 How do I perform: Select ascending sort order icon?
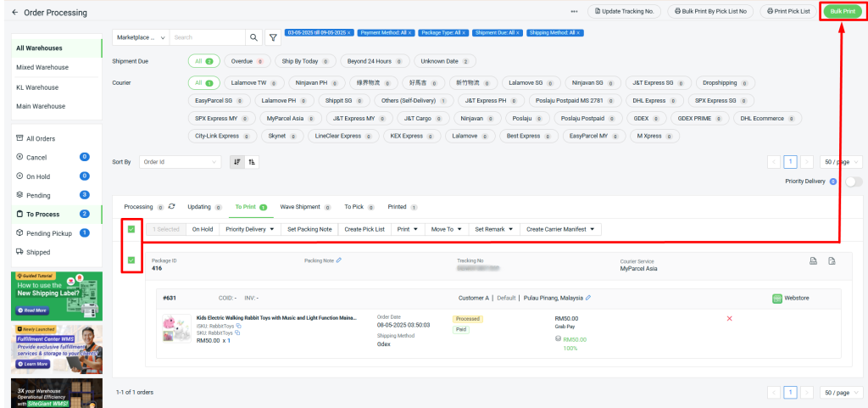pyautogui.click(x=252, y=162)
